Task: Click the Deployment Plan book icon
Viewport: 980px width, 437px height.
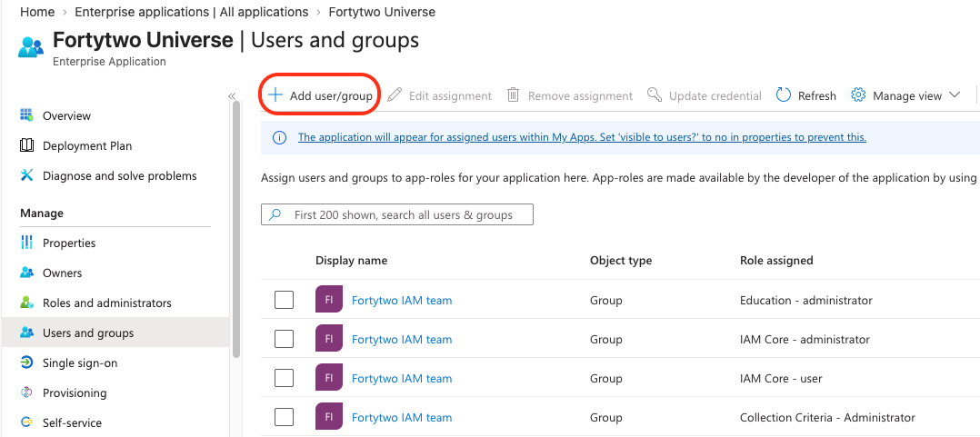Action: 26,145
